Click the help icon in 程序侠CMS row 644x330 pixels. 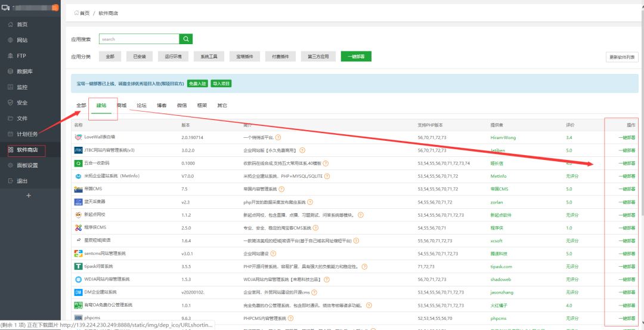click(x=315, y=228)
